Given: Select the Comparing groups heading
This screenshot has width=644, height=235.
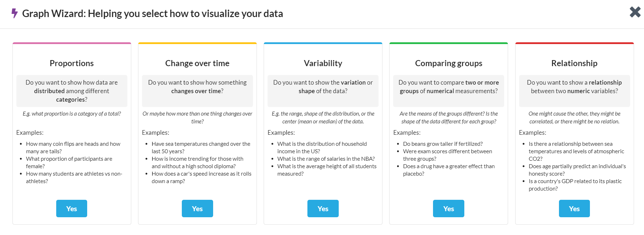Looking at the screenshot, I should (448, 63).
